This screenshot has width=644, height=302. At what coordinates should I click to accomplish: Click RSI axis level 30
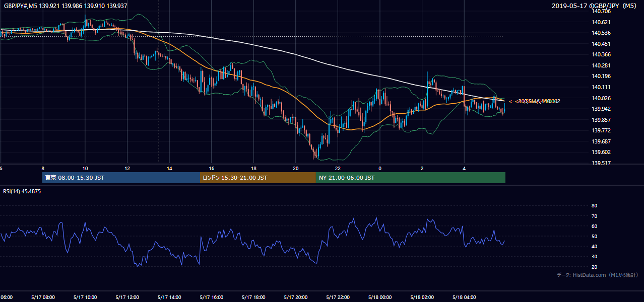point(594,257)
